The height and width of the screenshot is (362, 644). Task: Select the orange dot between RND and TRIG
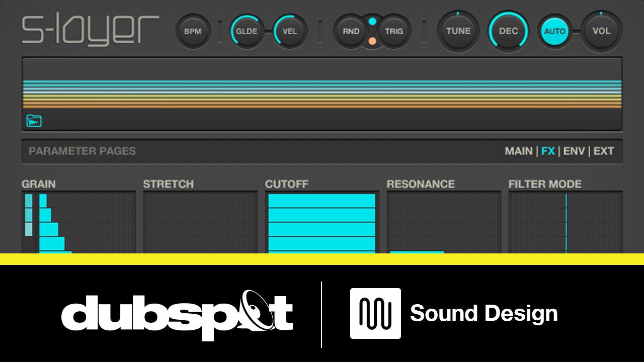372,41
